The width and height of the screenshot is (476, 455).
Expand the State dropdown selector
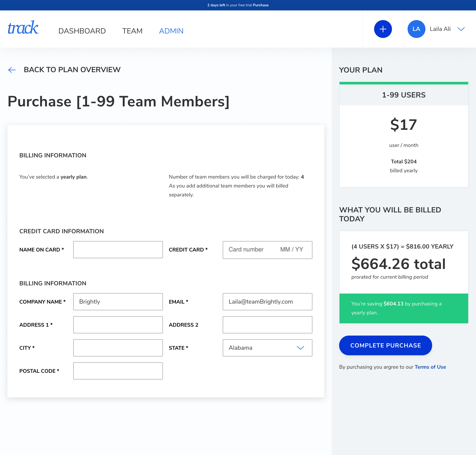coord(267,348)
